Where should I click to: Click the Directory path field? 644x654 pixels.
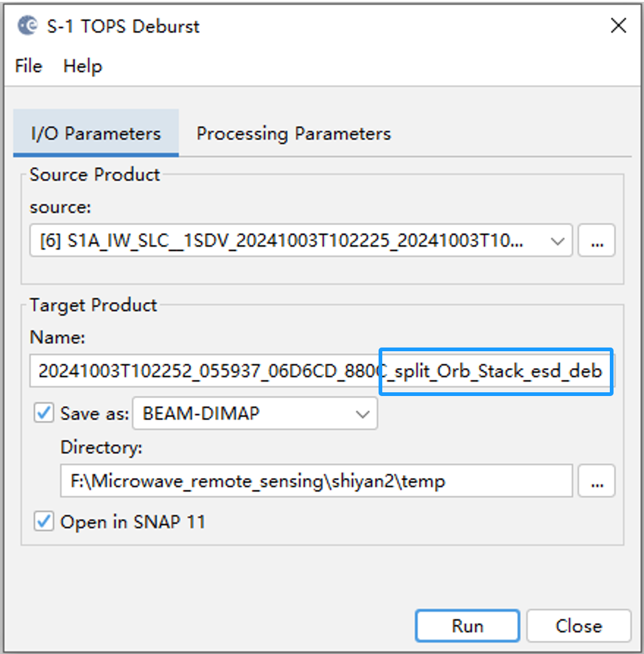(316, 481)
